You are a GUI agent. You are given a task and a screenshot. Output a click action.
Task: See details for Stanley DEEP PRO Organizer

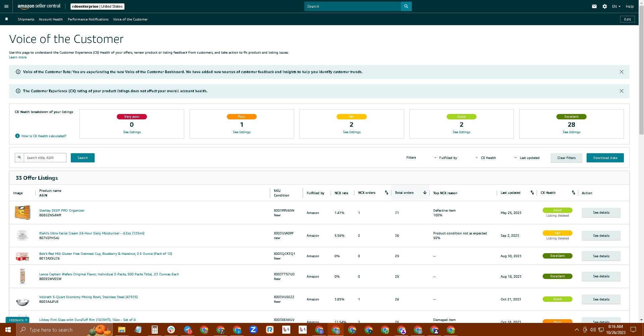point(601,213)
